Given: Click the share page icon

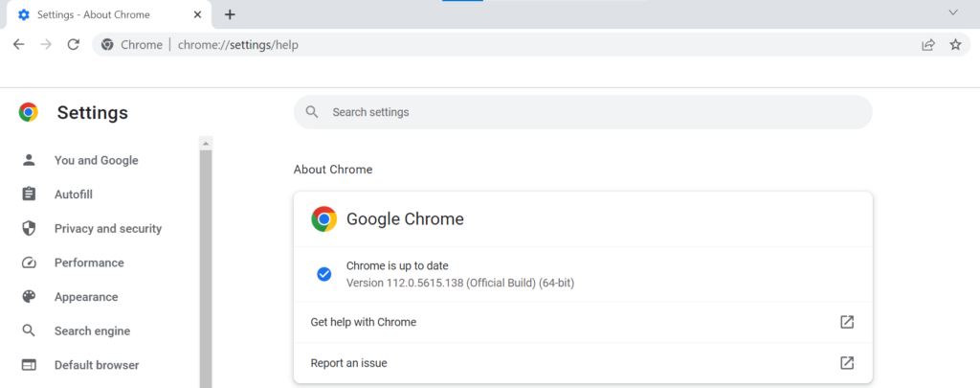Looking at the screenshot, I should tap(927, 45).
